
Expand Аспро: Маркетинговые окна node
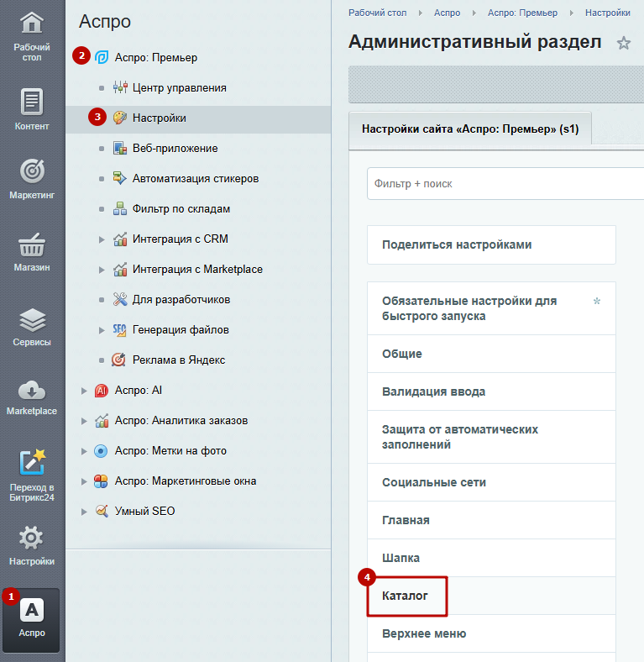pos(84,481)
